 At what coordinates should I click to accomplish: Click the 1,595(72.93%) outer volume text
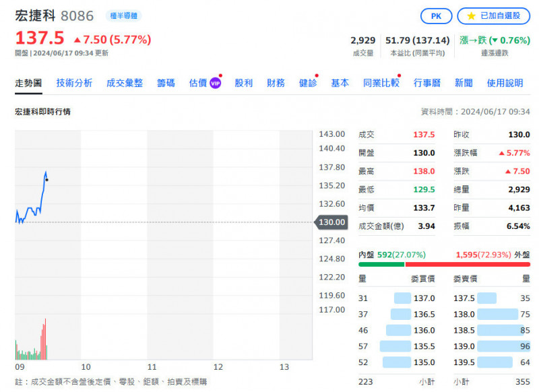[483, 255]
